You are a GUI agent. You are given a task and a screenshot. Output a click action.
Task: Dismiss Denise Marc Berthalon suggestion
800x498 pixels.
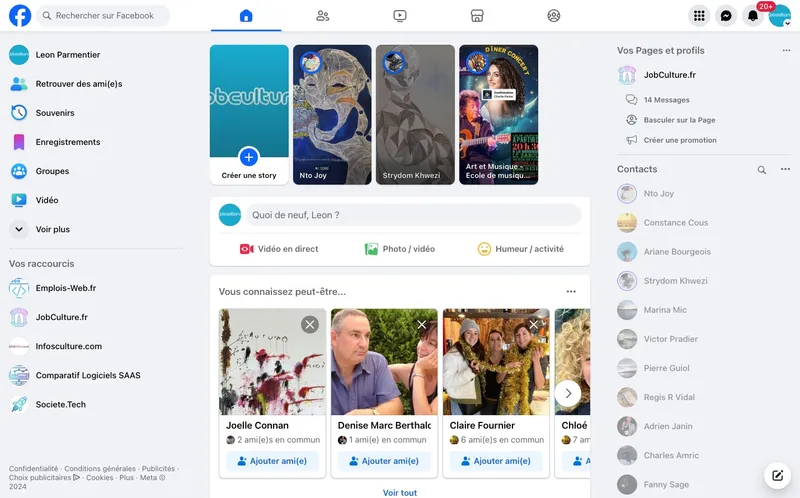[422, 324]
